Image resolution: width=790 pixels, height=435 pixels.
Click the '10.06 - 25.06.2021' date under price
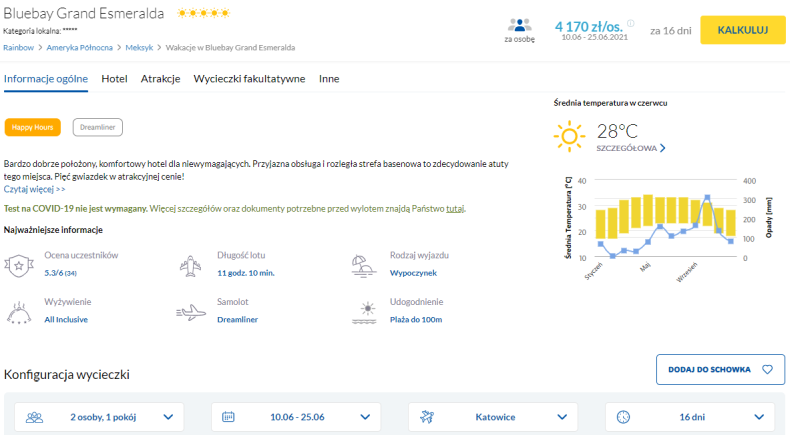click(x=595, y=37)
